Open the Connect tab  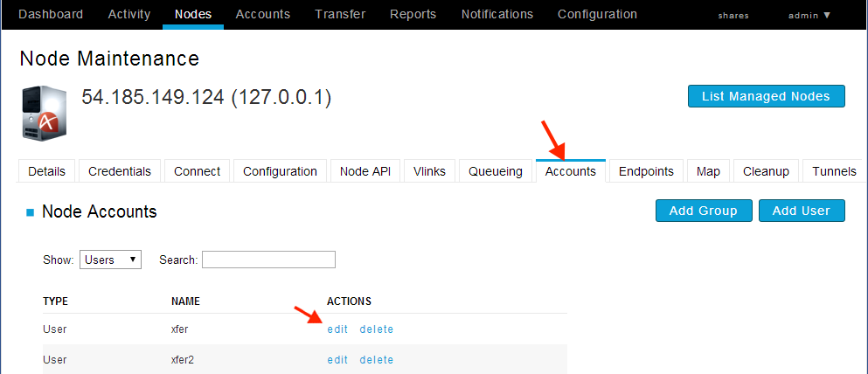click(197, 171)
